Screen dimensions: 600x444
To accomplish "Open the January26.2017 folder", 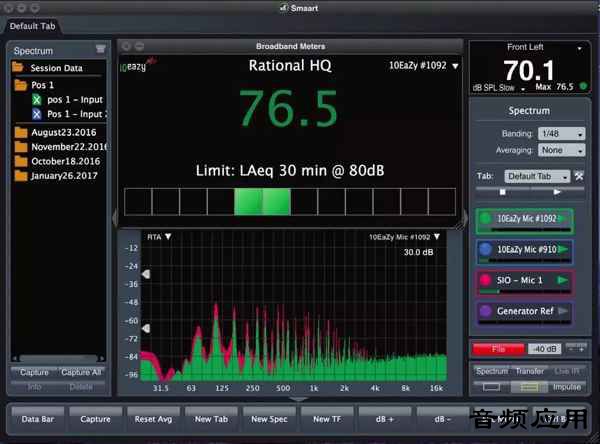I will point(56,176).
